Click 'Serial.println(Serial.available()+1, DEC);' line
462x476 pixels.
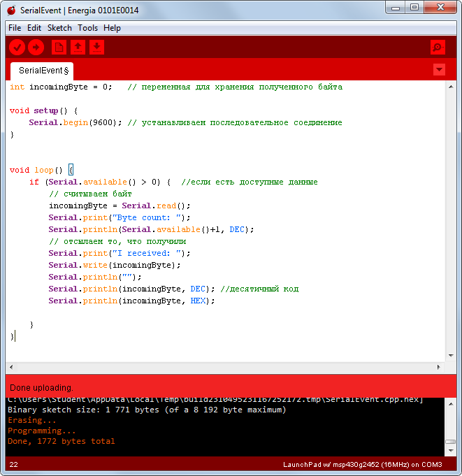151,229
